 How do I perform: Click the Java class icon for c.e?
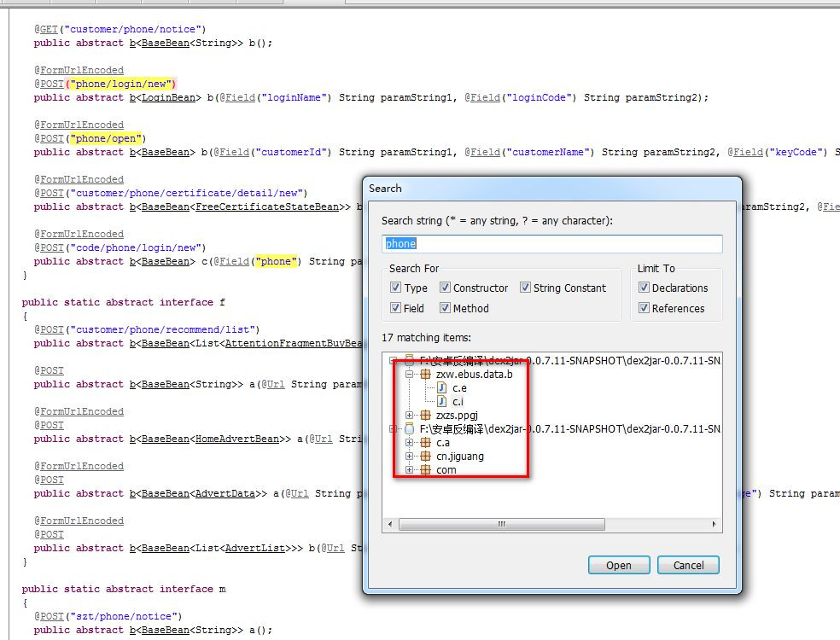(442, 387)
